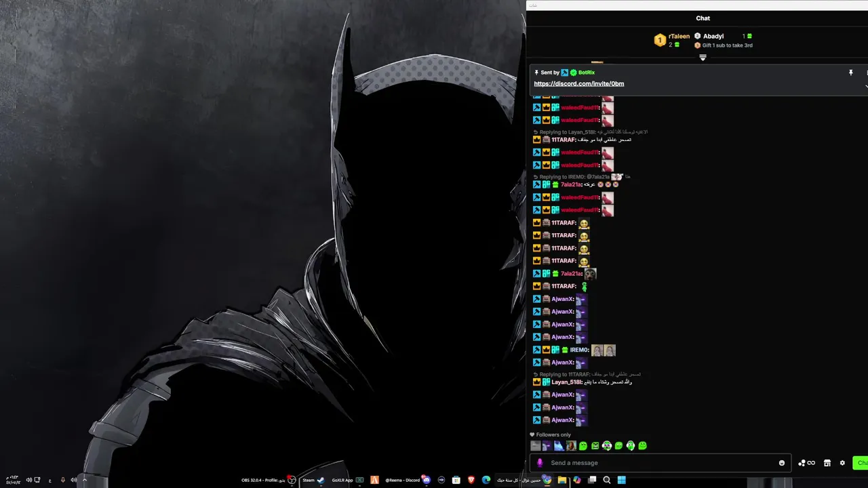Click the 'Replying to 11TARAF' line

click(x=587, y=374)
